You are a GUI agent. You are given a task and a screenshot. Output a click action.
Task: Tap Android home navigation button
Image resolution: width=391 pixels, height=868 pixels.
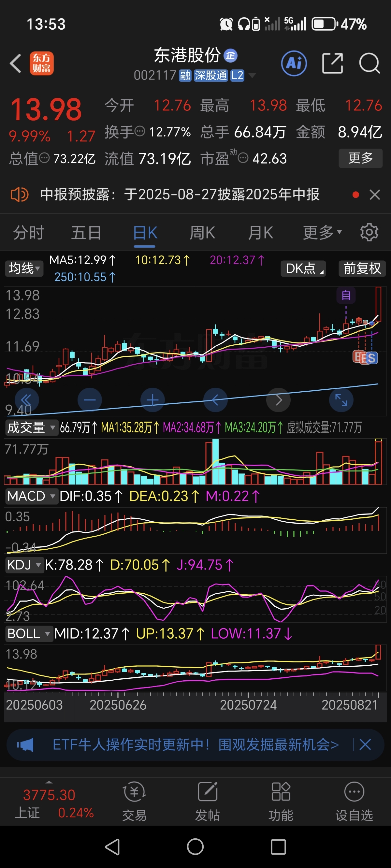(x=195, y=847)
